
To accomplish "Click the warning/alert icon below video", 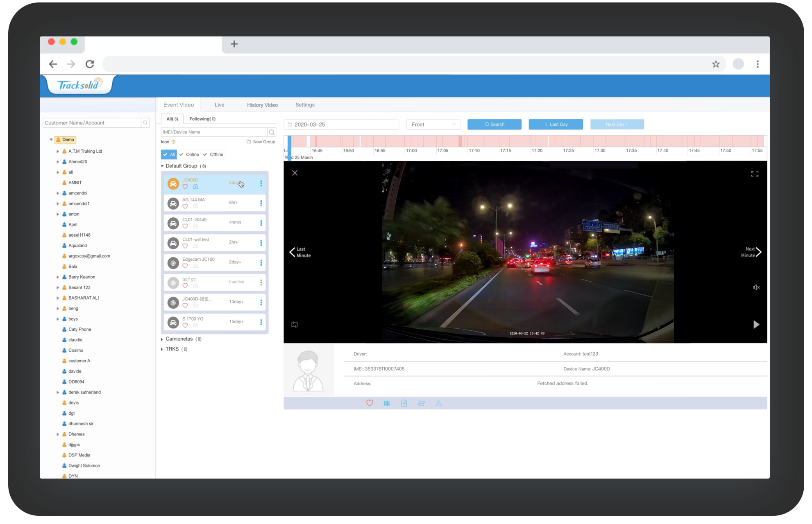I will [438, 403].
